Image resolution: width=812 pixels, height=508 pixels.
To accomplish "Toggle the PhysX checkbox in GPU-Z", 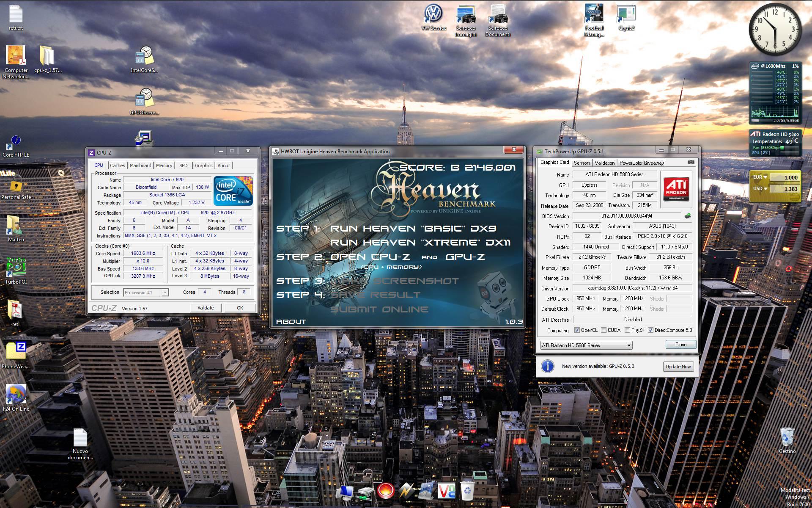I will pyautogui.click(x=627, y=330).
